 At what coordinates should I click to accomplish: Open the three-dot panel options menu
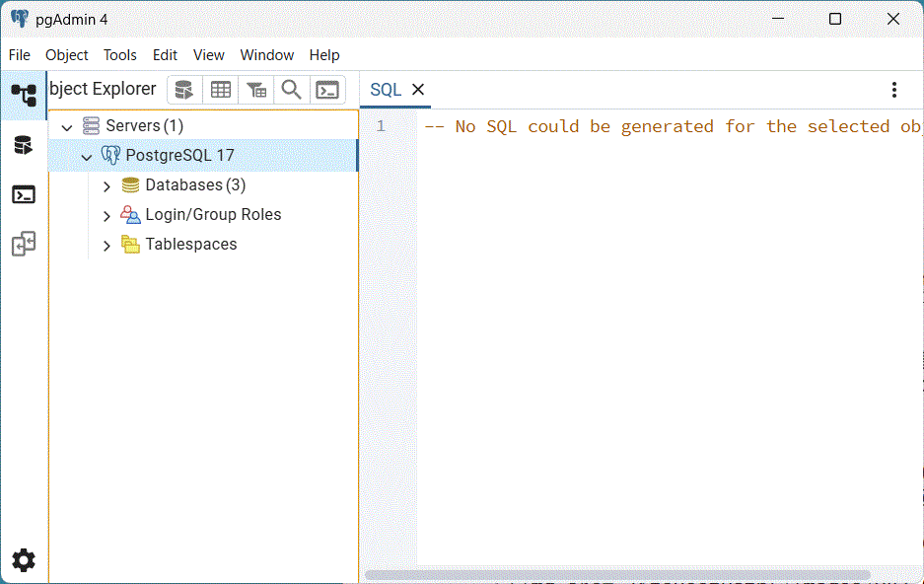tap(894, 90)
